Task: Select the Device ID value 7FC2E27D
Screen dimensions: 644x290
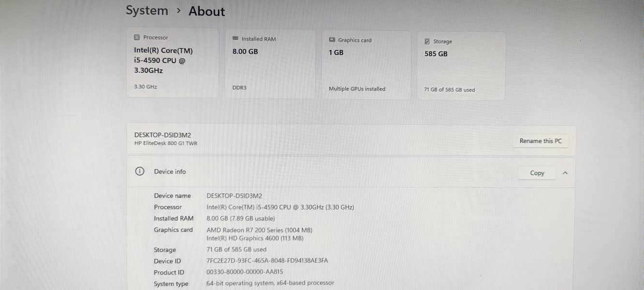Action: point(267,261)
